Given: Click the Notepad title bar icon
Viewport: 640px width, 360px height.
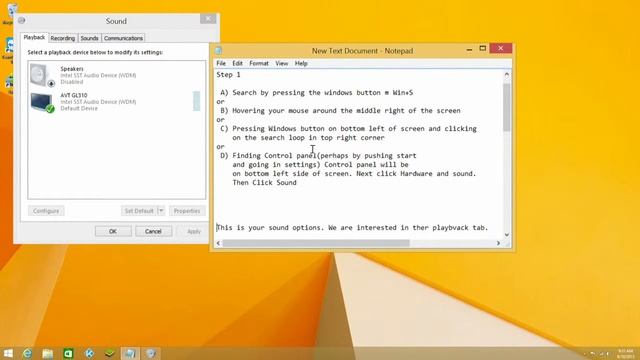Looking at the screenshot, I should click(x=218, y=51).
